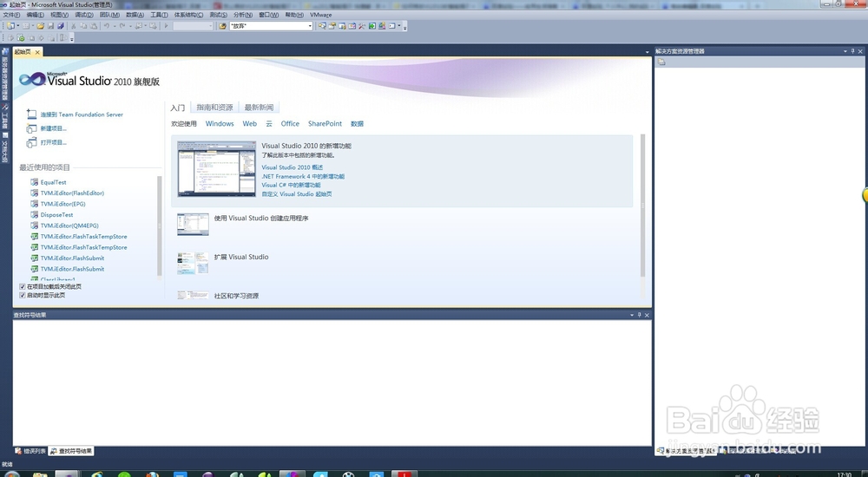Switch to the 指南和资源 tab
Image resolution: width=868 pixels, height=477 pixels.
pyautogui.click(x=214, y=108)
